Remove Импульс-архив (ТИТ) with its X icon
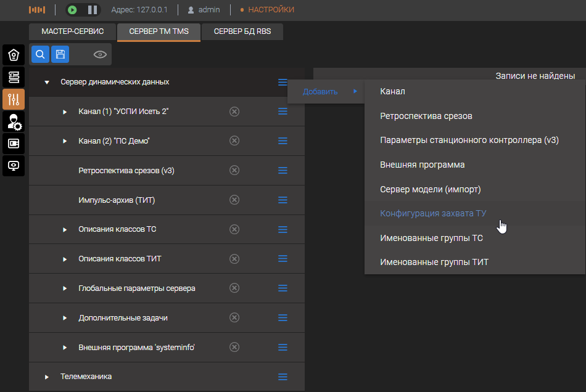586x392 pixels. pos(234,200)
